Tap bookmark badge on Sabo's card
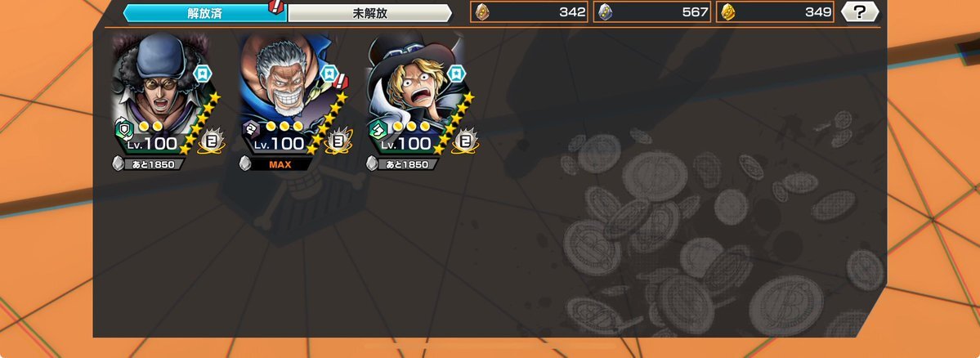The width and height of the screenshot is (980, 358). pos(456,74)
